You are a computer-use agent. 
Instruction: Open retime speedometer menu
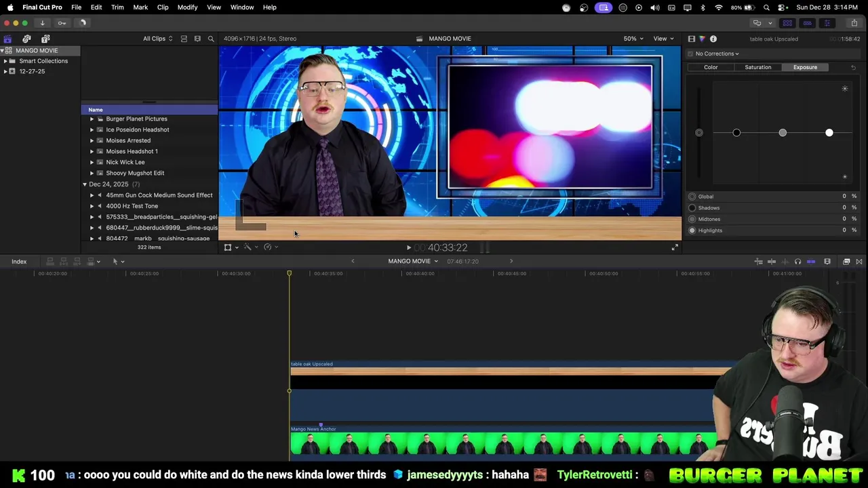point(270,247)
